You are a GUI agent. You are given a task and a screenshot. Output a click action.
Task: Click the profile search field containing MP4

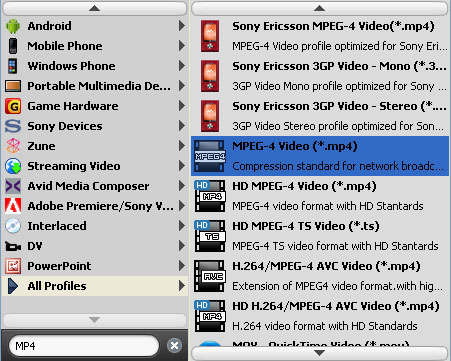[84, 346]
